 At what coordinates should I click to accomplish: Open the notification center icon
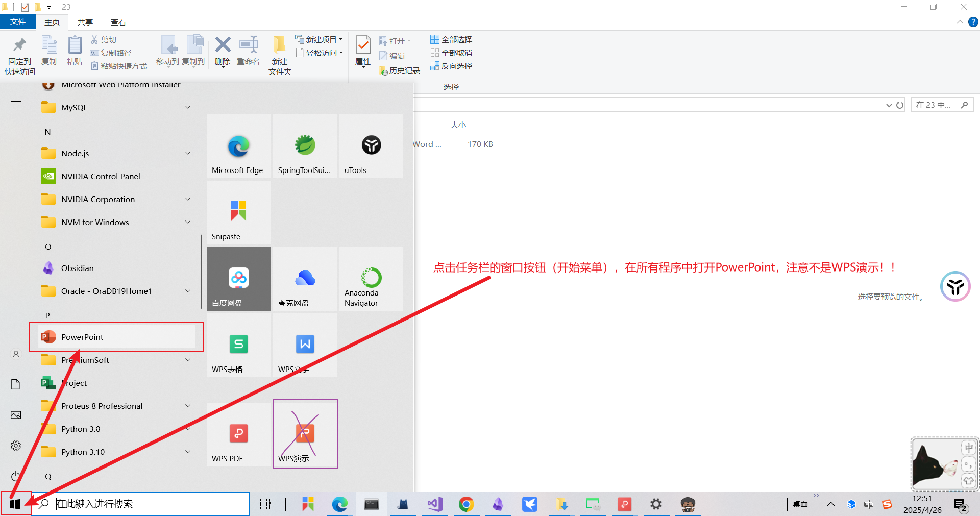click(x=960, y=505)
